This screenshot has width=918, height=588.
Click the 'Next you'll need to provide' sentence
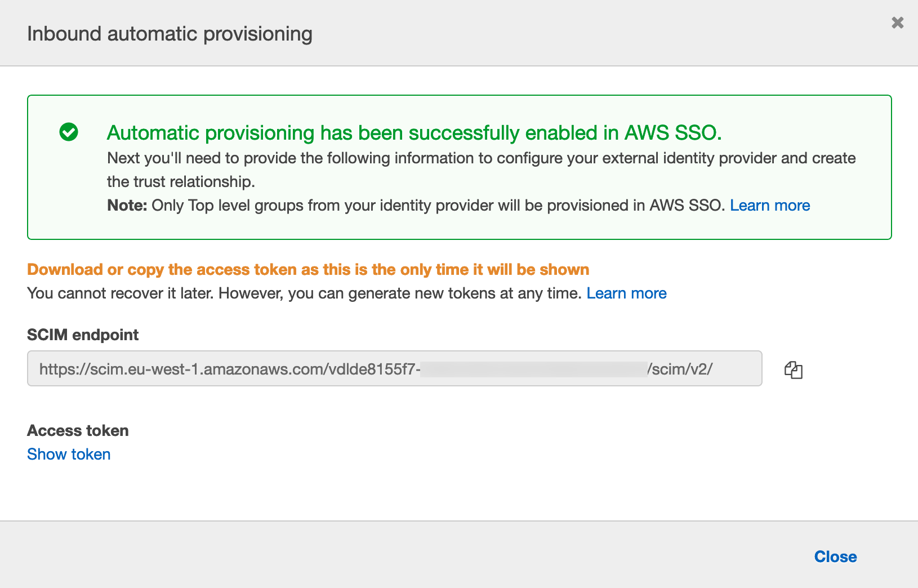pos(481,158)
